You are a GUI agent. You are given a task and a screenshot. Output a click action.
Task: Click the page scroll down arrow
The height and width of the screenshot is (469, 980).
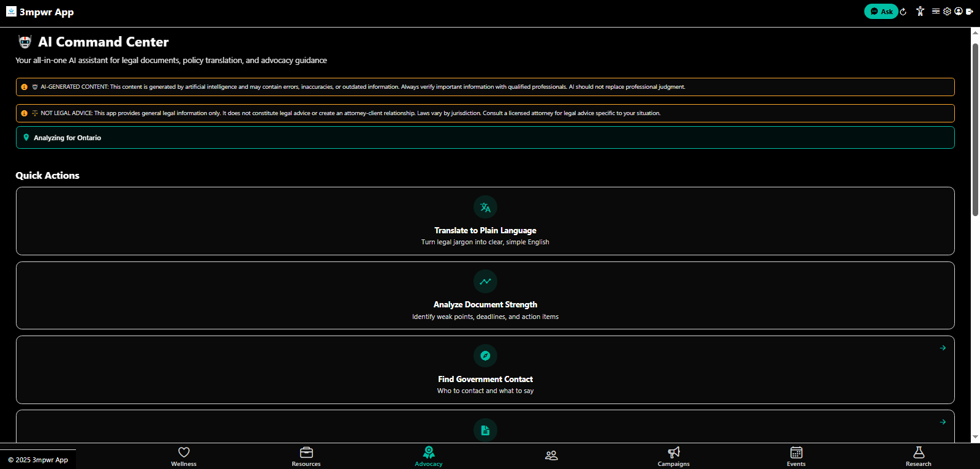(975, 437)
